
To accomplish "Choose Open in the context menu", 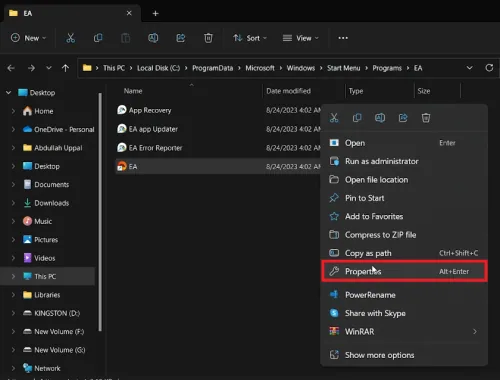I will [404, 143].
